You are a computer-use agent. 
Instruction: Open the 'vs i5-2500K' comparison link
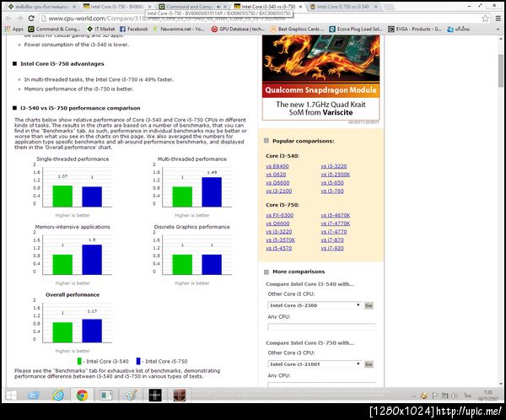coord(336,175)
